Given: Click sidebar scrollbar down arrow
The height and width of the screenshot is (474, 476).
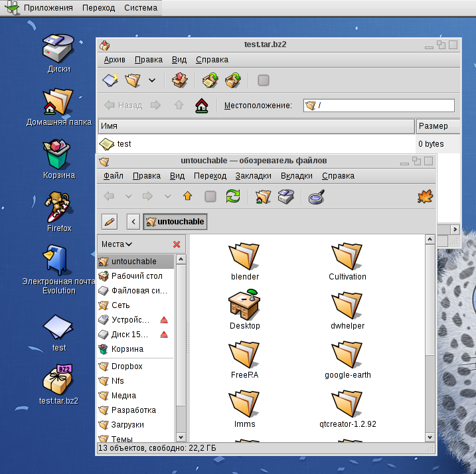Looking at the screenshot, I should click(x=181, y=437).
